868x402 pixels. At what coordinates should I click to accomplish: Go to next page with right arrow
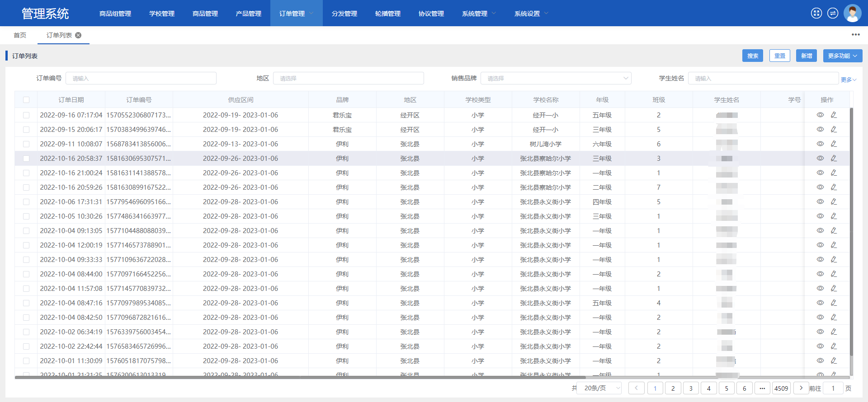coord(801,388)
